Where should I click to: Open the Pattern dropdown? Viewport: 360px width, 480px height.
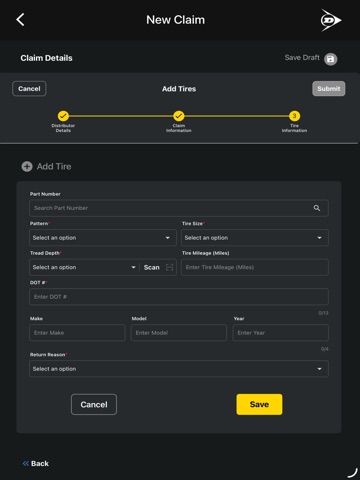click(103, 238)
